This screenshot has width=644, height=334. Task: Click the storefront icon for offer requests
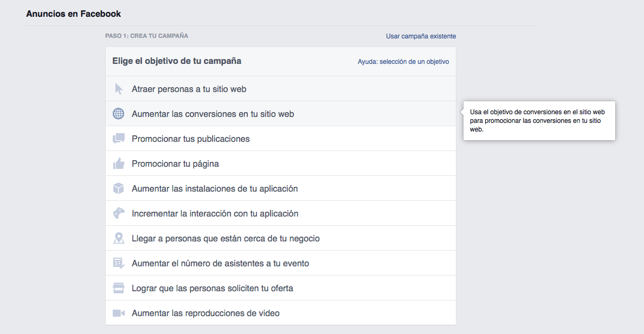tap(118, 288)
